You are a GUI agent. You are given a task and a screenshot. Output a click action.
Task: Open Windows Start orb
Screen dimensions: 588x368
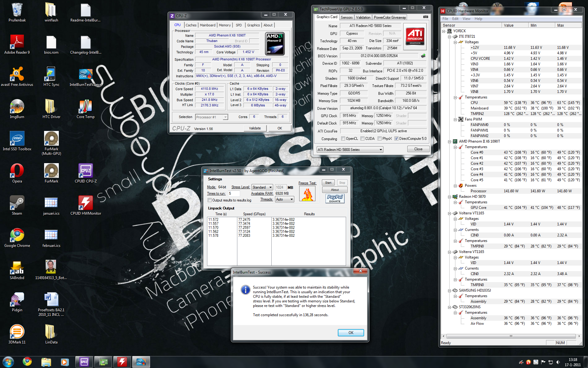8,362
